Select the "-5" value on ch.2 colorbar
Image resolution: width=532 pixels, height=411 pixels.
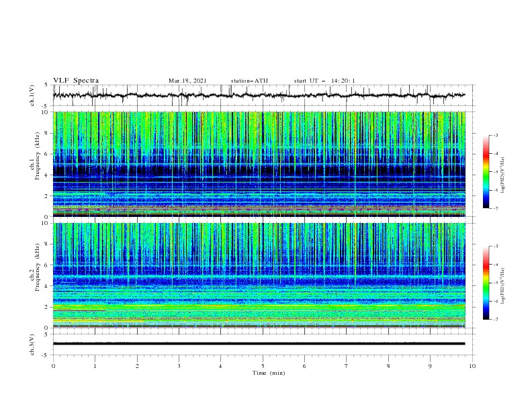[495, 283]
